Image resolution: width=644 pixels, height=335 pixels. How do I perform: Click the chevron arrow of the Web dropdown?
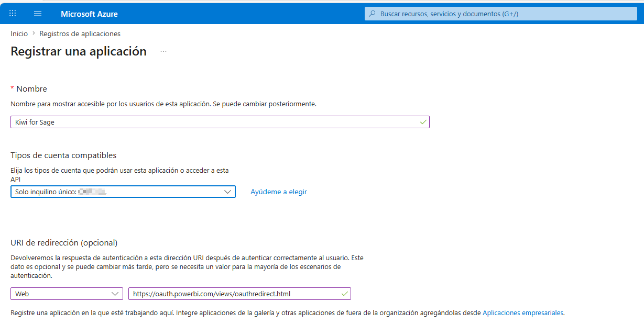pyautogui.click(x=115, y=294)
